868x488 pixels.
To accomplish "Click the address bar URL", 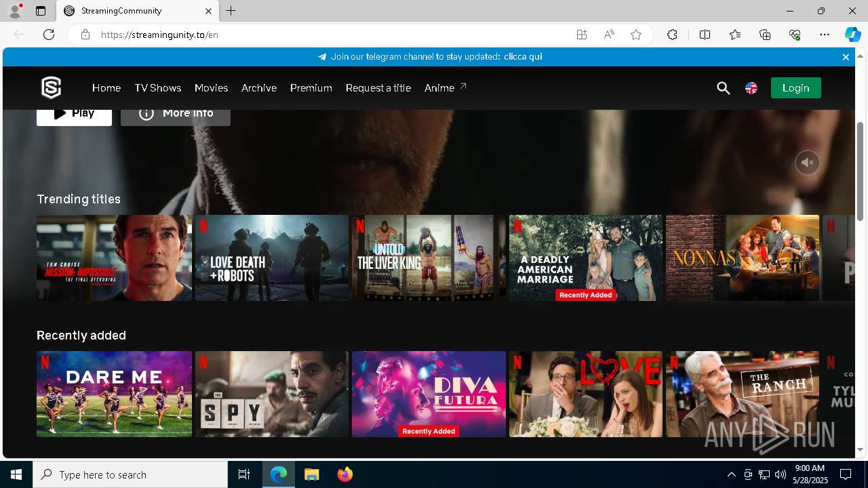I will pos(159,35).
